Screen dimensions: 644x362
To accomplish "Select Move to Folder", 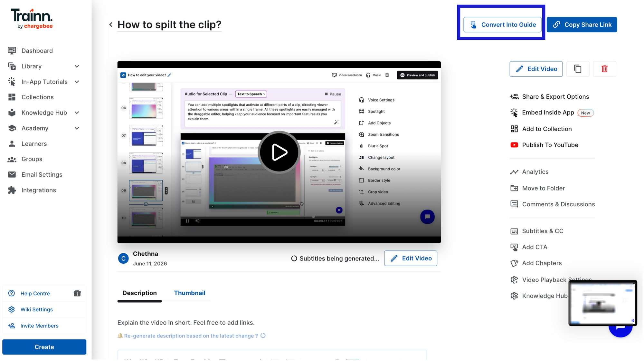I will coord(537,188).
